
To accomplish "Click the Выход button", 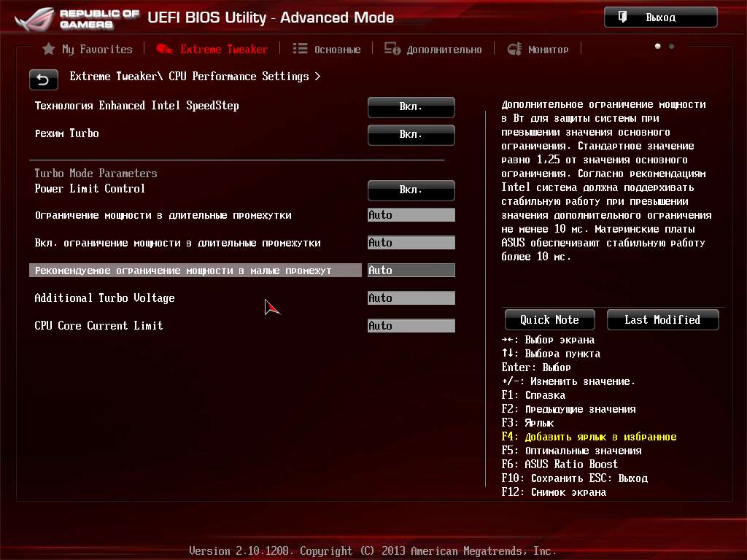I will [x=660, y=17].
